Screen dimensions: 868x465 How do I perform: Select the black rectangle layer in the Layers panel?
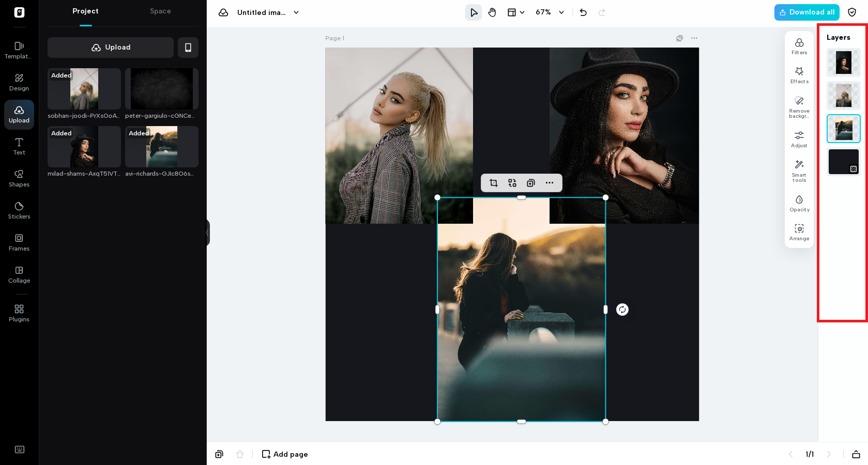click(843, 161)
